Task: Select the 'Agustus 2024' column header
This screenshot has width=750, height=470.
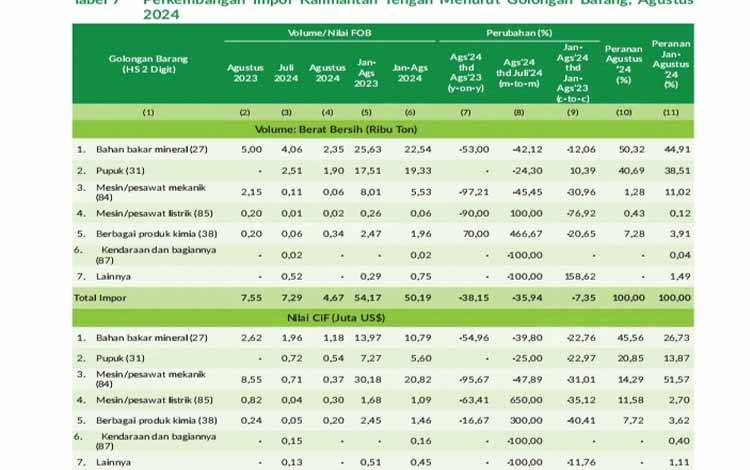Action: click(x=327, y=73)
